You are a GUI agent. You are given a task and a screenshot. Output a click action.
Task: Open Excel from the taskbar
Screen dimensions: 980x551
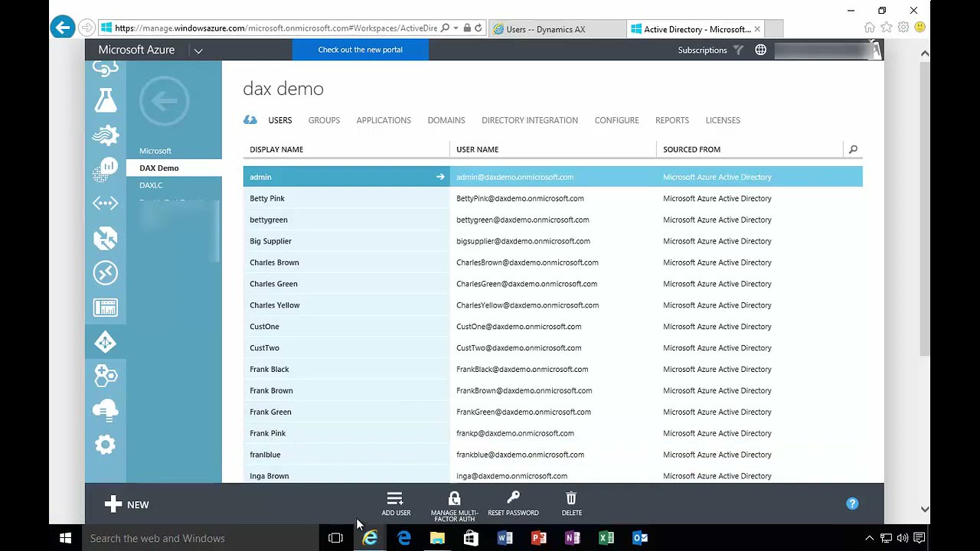[x=606, y=538]
